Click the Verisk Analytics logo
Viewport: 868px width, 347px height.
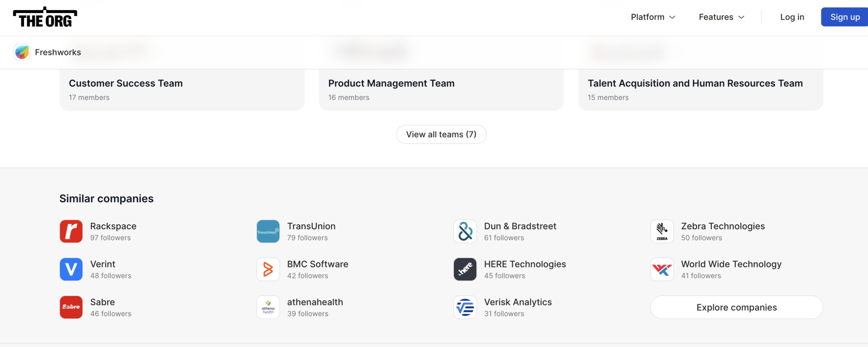click(465, 307)
